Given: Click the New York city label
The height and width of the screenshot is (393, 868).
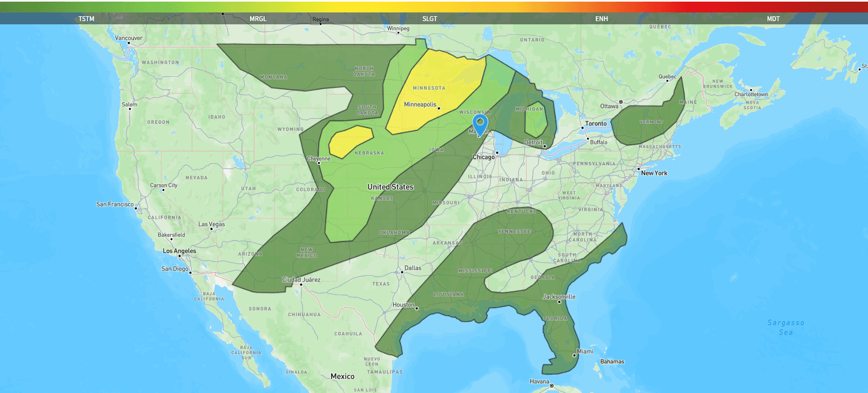Looking at the screenshot, I should point(654,173).
